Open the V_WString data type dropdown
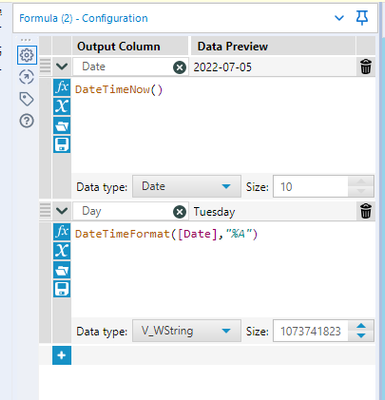This screenshot has height=400, width=385. pos(186,331)
